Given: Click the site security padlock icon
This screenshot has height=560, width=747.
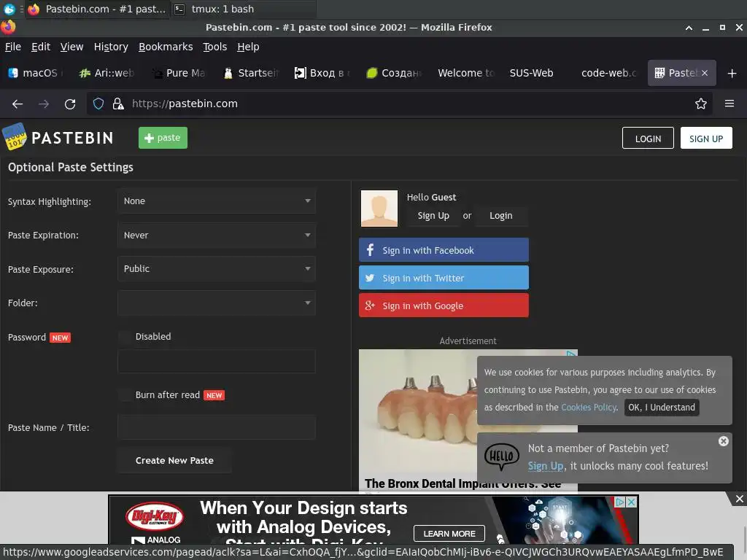Looking at the screenshot, I should pos(118,104).
